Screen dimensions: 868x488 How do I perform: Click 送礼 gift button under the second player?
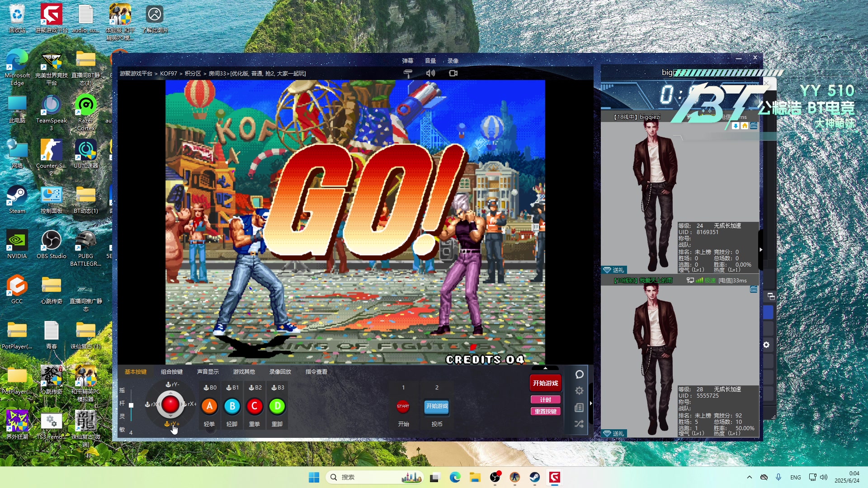(613, 433)
